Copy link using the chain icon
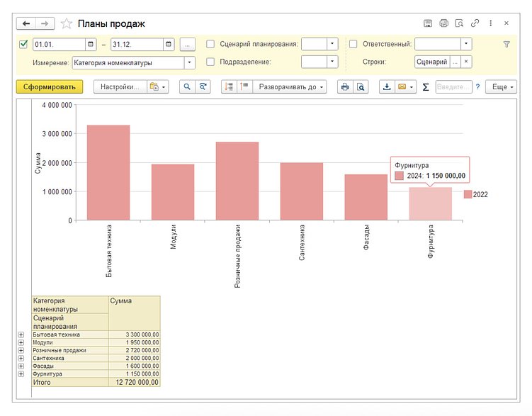Image resolution: width=532 pixels, height=416 pixels. [x=475, y=23]
